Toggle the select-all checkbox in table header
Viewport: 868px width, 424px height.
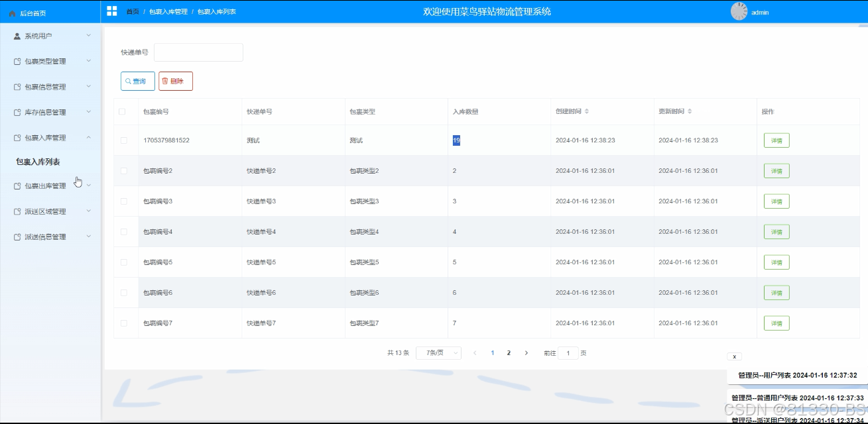[x=122, y=111]
